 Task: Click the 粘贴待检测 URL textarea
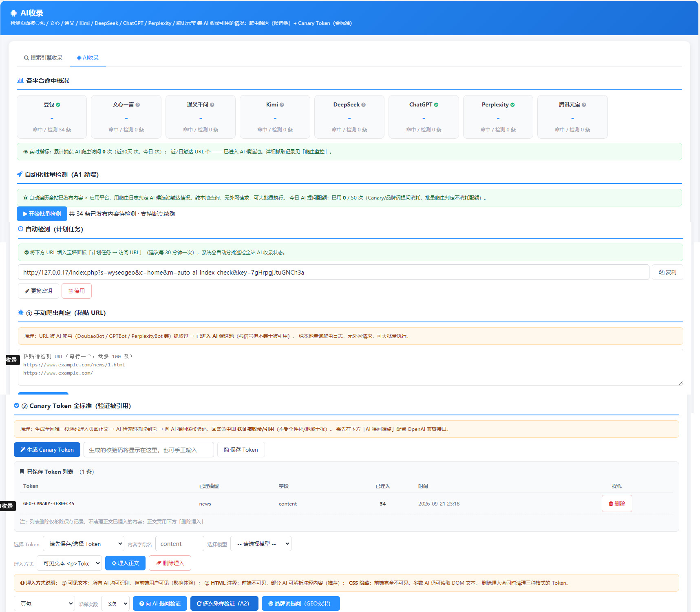[351, 367]
